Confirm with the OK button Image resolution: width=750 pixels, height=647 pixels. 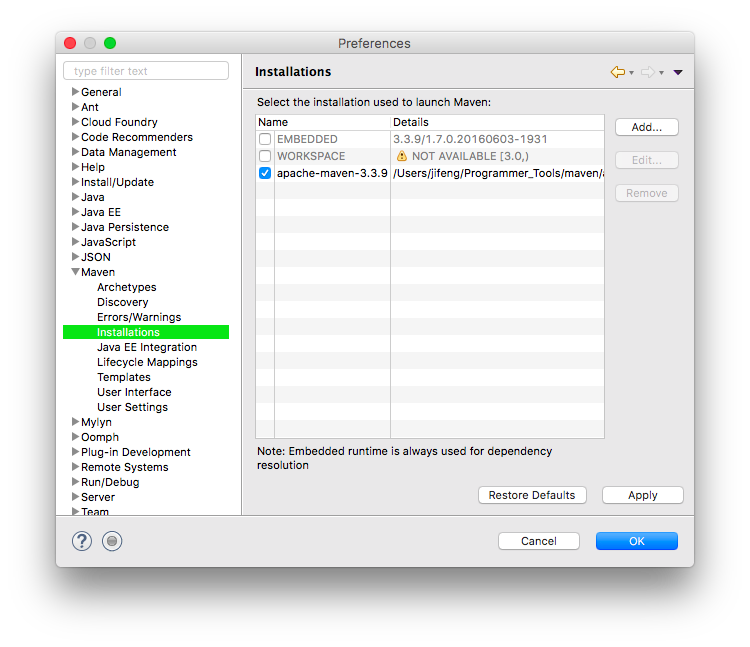(637, 541)
